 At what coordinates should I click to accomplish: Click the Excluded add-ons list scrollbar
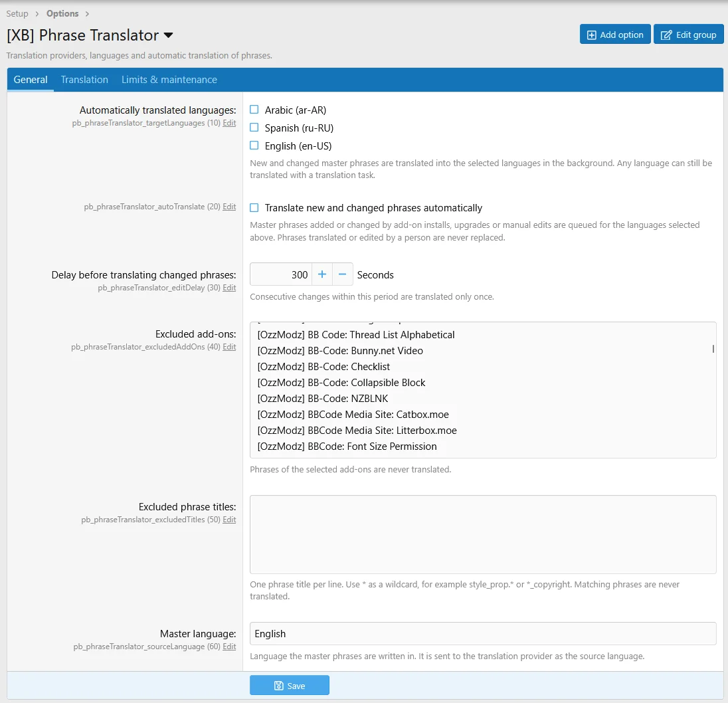713,349
